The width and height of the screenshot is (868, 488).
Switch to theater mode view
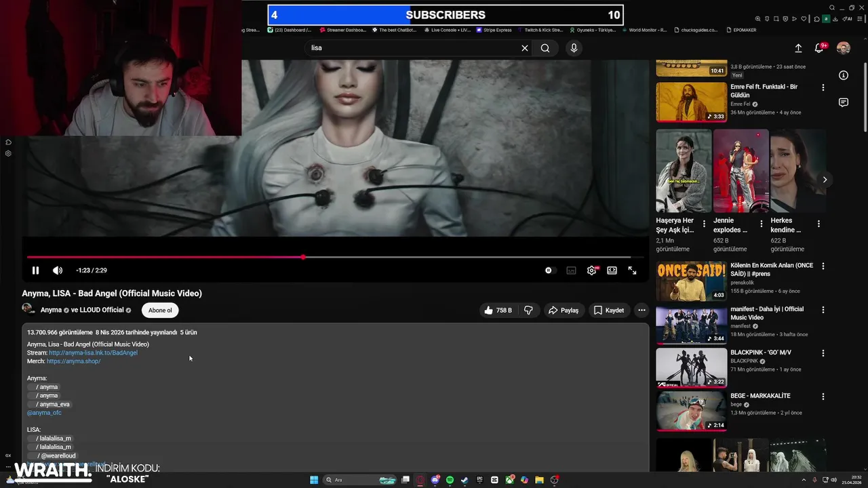click(612, 270)
